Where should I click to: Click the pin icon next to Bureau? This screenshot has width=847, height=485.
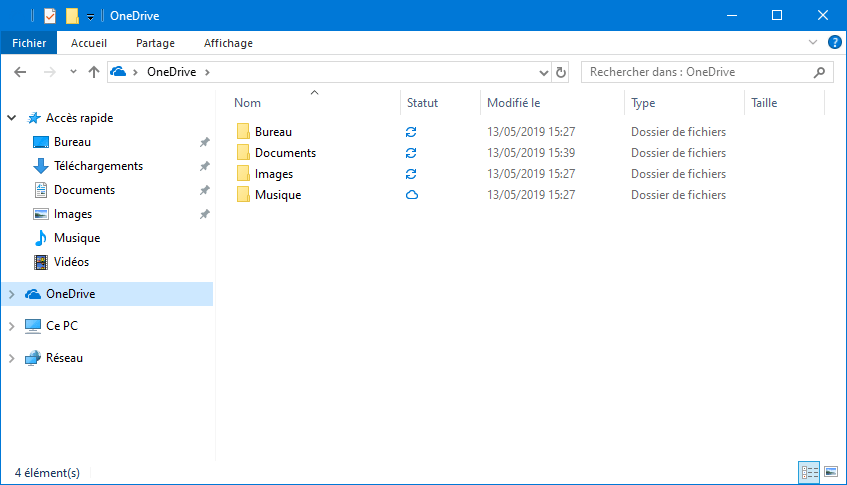click(x=205, y=142)
